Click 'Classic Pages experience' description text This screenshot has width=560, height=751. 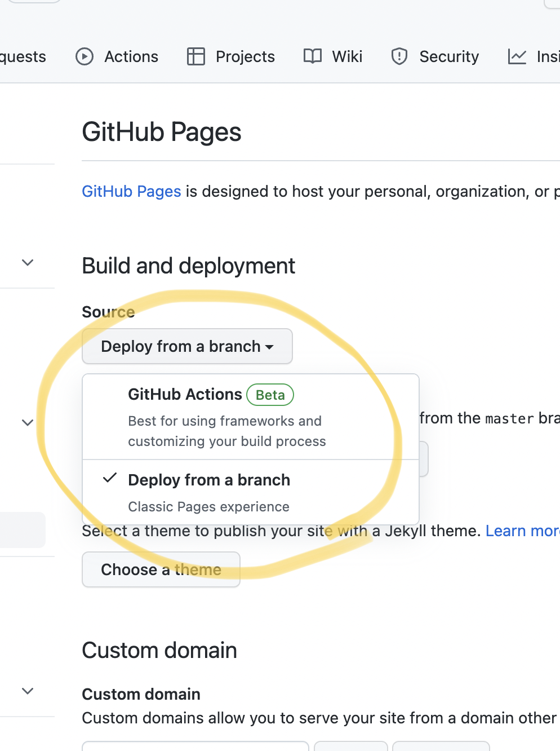click(x=208, y=507)
